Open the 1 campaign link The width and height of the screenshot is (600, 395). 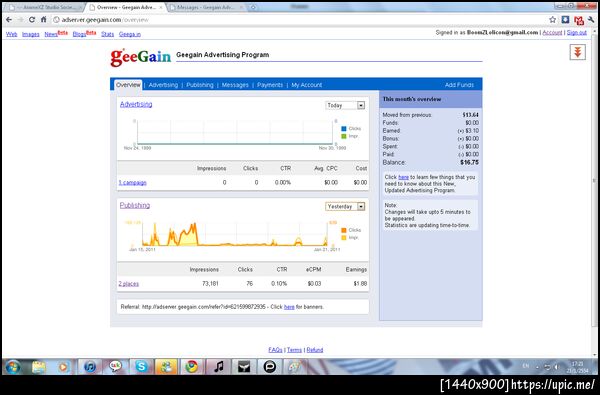(x=132, y=183)
